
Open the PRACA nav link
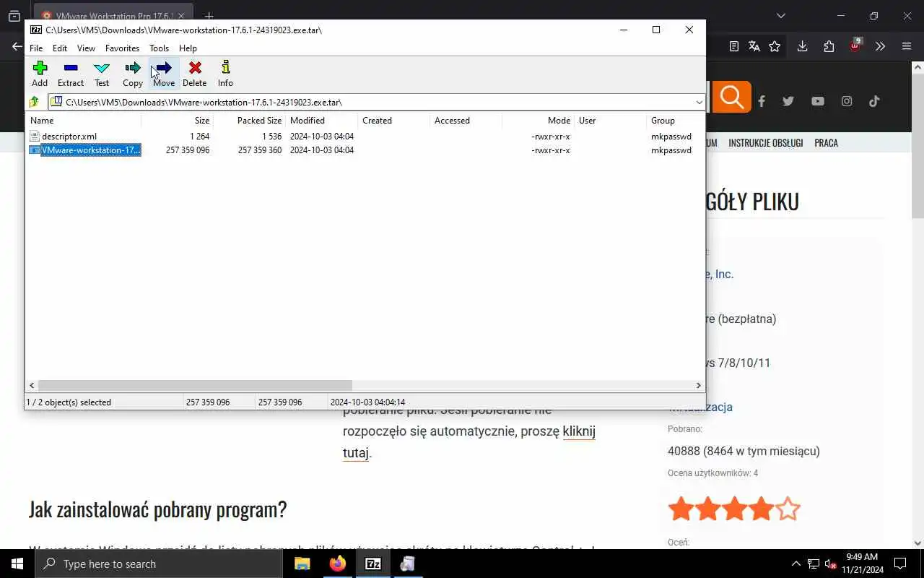826,143
